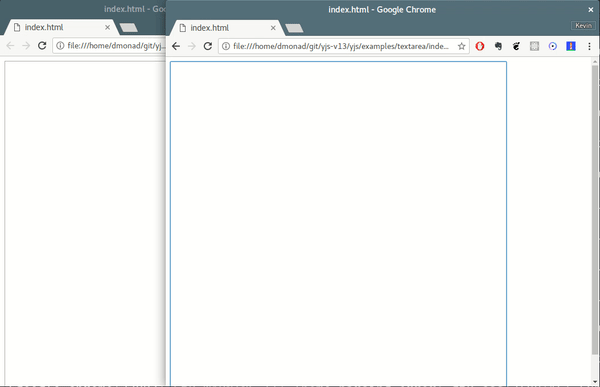
Task: Open the red Opera-style extension icon
Action: click(x=480, y=46)
